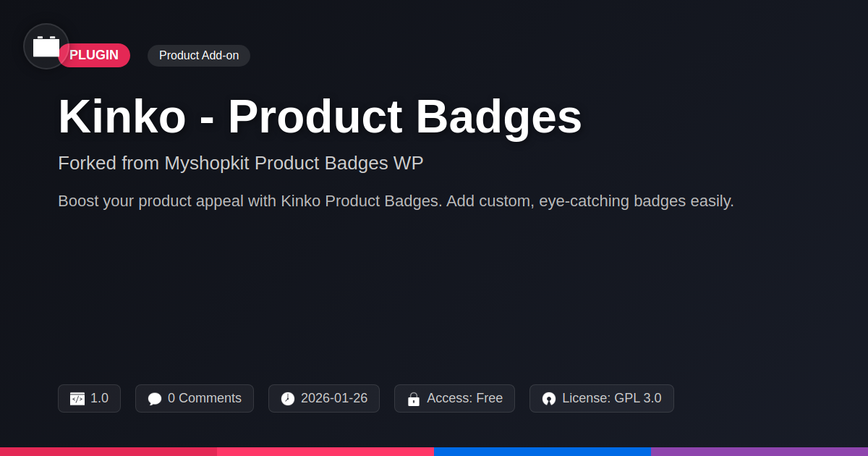Click the blue bottom color segment
Viewport: 868px width, 456px height.
pos(542,451)
